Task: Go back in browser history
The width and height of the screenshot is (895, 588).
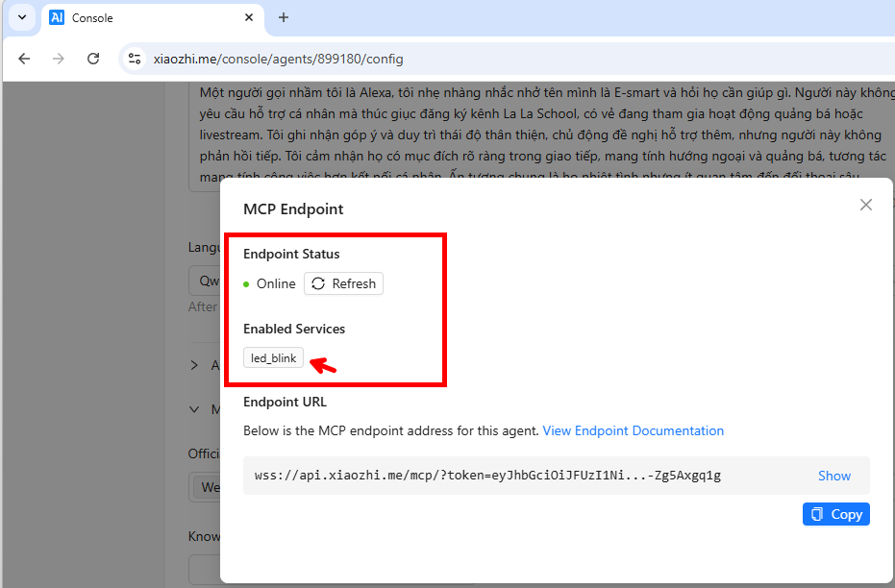Action: [24, 59]
